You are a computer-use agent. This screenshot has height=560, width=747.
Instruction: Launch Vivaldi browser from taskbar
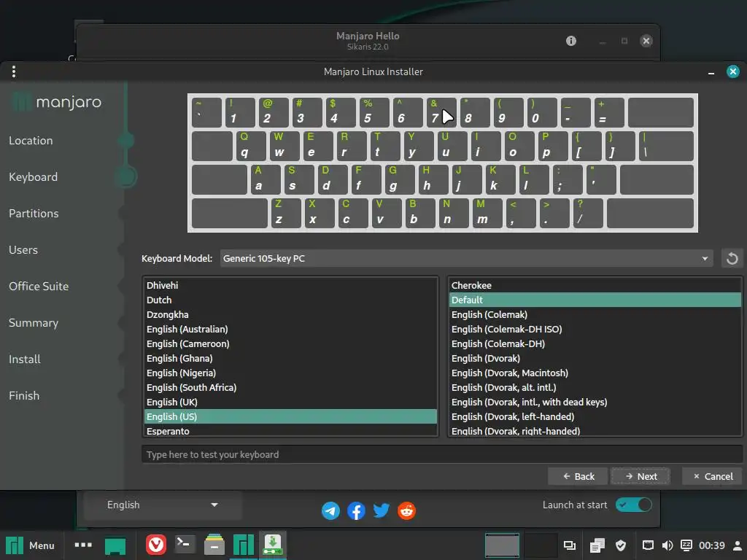coord(156,545)
